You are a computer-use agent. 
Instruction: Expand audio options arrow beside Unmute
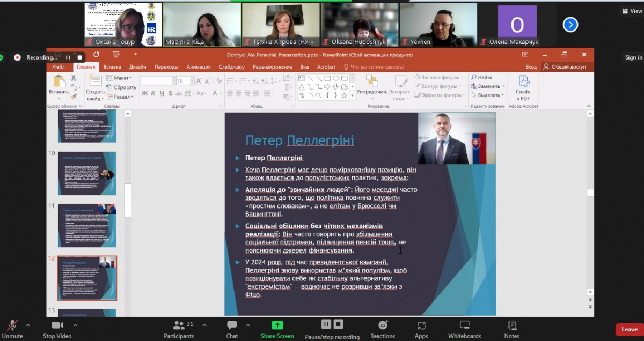[28, 325]
